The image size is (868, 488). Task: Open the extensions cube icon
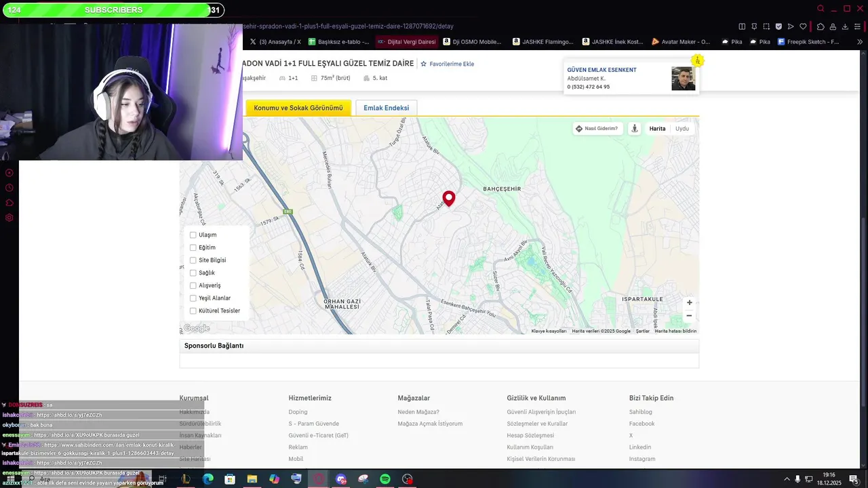pos(821,26)
